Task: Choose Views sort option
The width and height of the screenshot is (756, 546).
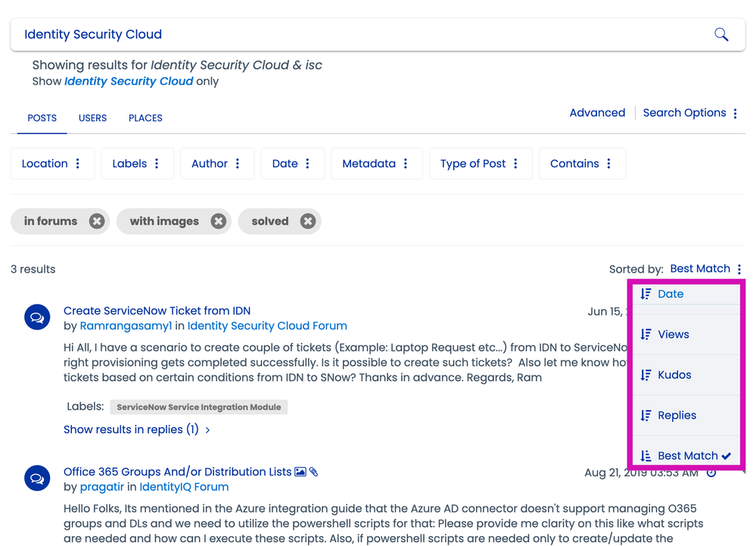Action: pyautogui.click(x=673, y=334)
